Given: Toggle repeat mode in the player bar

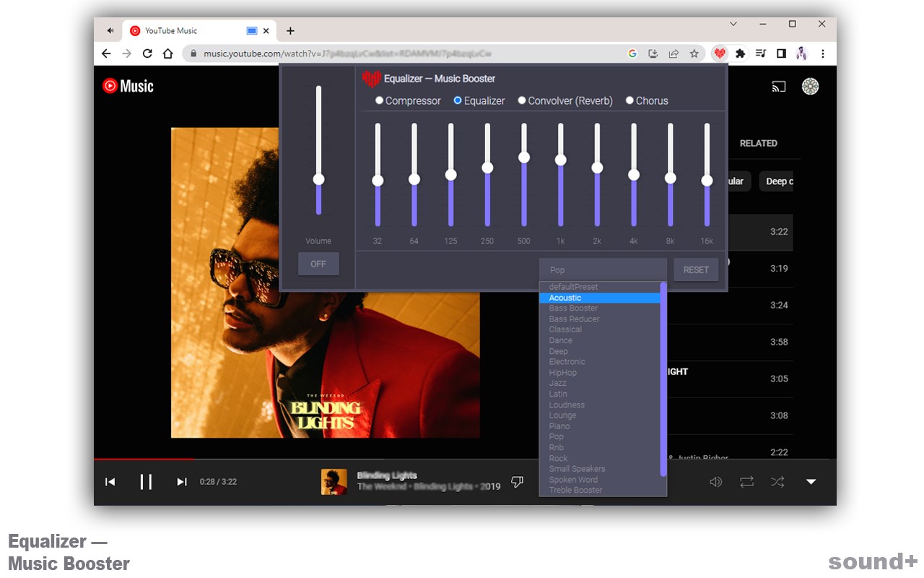Looking at the screenshot, I should 746,482.
